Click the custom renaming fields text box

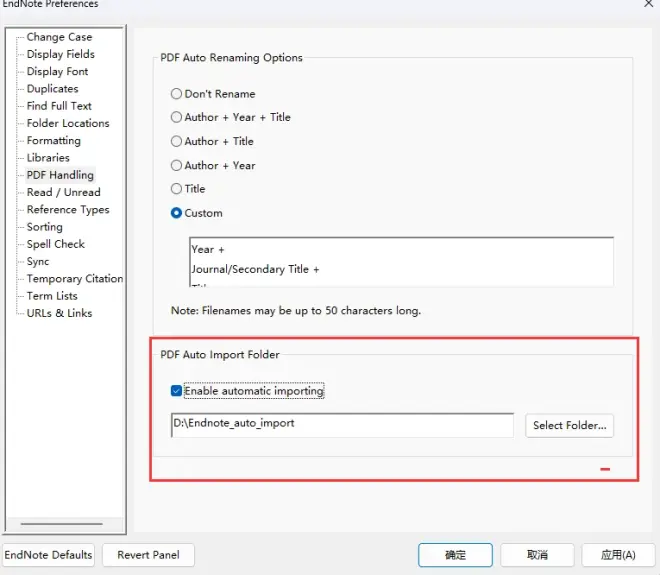coord(401,262)
